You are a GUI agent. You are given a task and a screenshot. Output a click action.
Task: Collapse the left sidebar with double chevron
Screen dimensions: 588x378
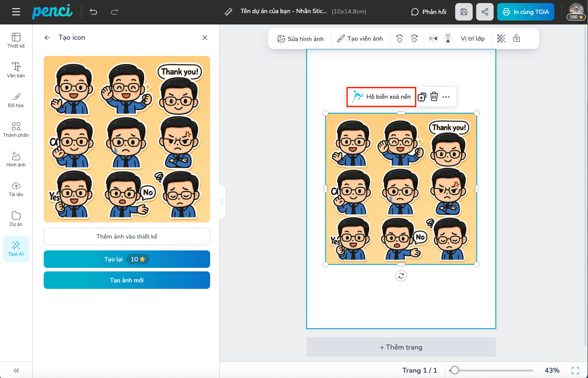(16, 370)
